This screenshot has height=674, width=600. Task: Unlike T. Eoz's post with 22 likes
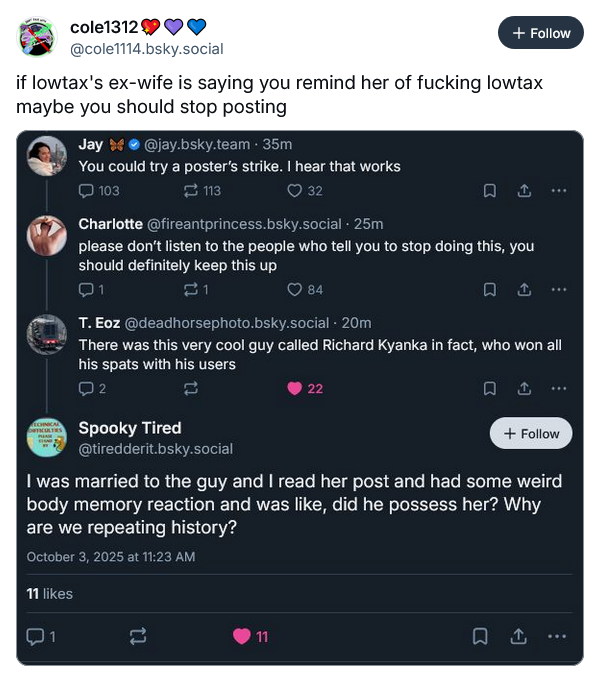[x=294, y=388]
